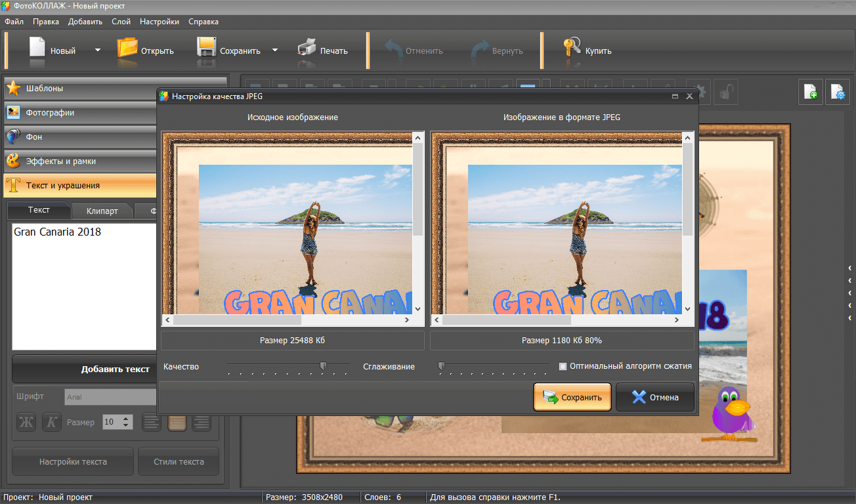The image size is (856, 504).
Task: Click the Настройки текста button
Action: click(73, 461)
